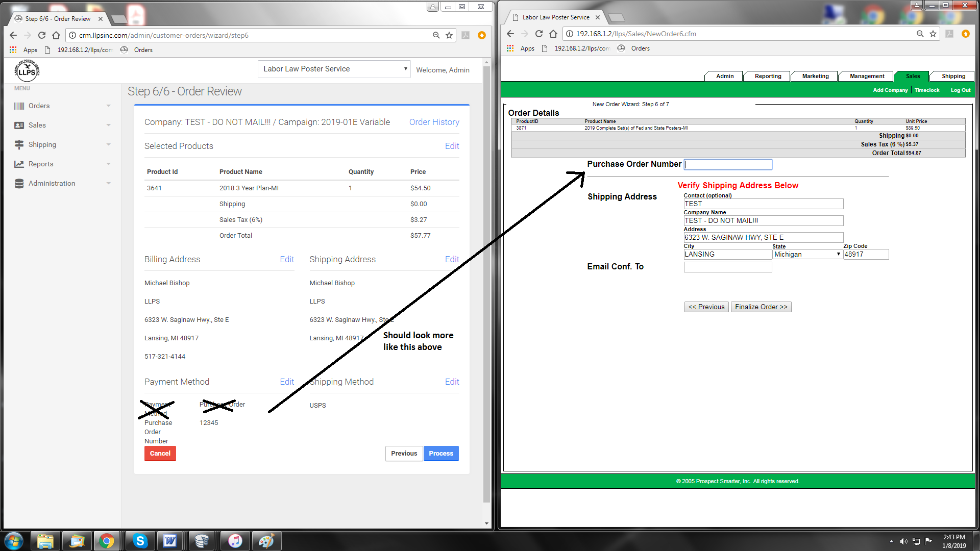Expand the Orders menu arrow
This screenshot has height=551, width=980.
pyautogui.click(x=108, y=106)
